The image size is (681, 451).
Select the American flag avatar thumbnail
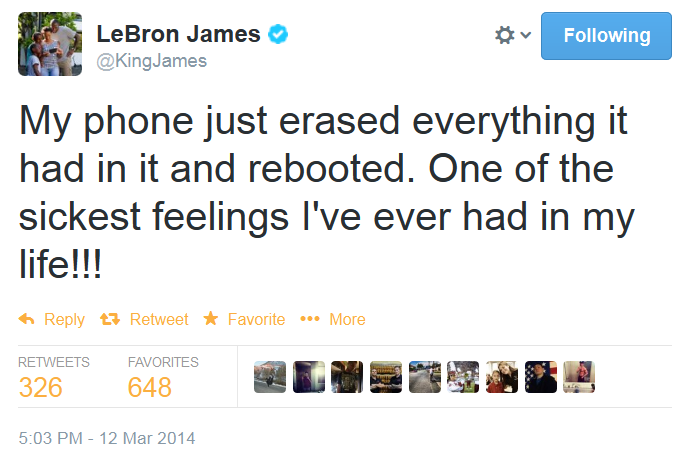point(541,377)
